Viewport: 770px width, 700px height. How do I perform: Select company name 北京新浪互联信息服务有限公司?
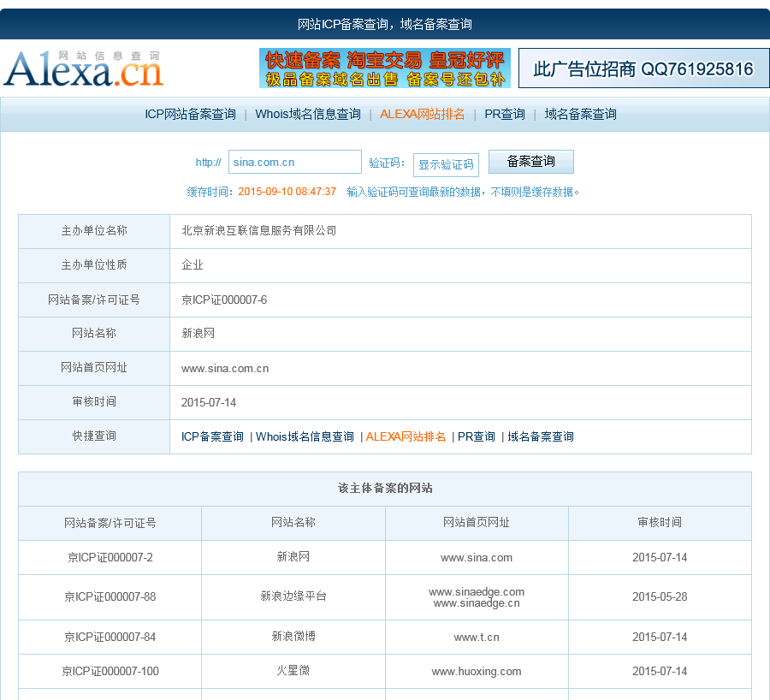(258, 231)
